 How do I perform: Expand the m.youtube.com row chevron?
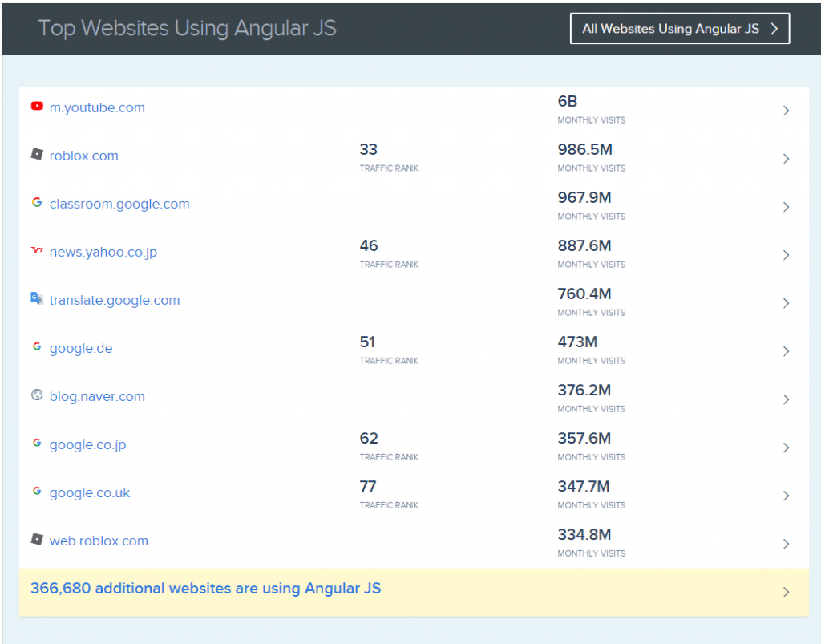(x=786, y=111)
